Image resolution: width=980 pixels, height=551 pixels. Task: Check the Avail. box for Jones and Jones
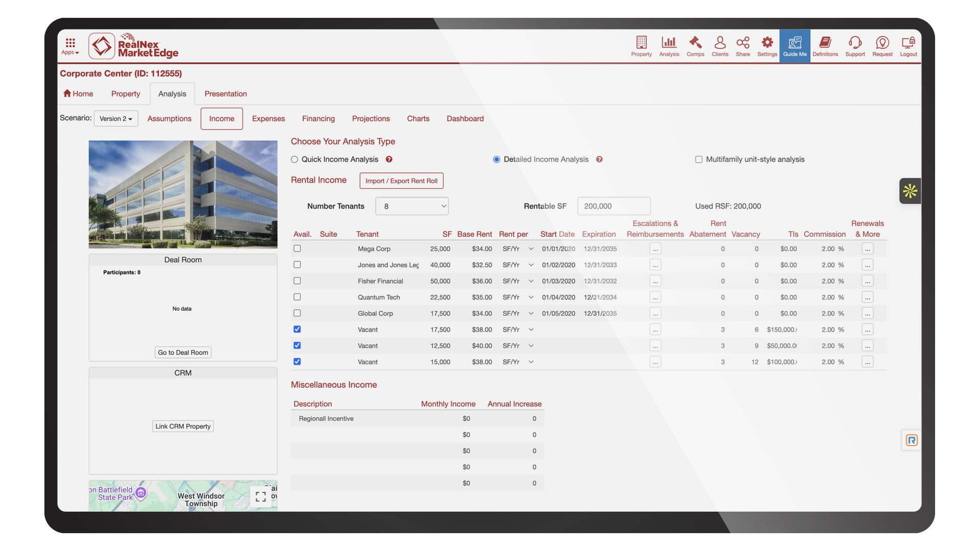(297, 265)
